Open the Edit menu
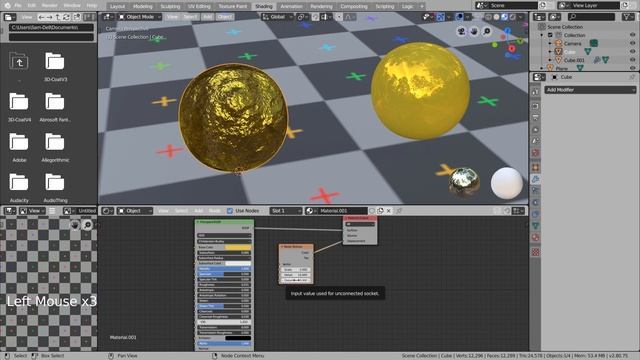The image size is (640, 360). 32,6
